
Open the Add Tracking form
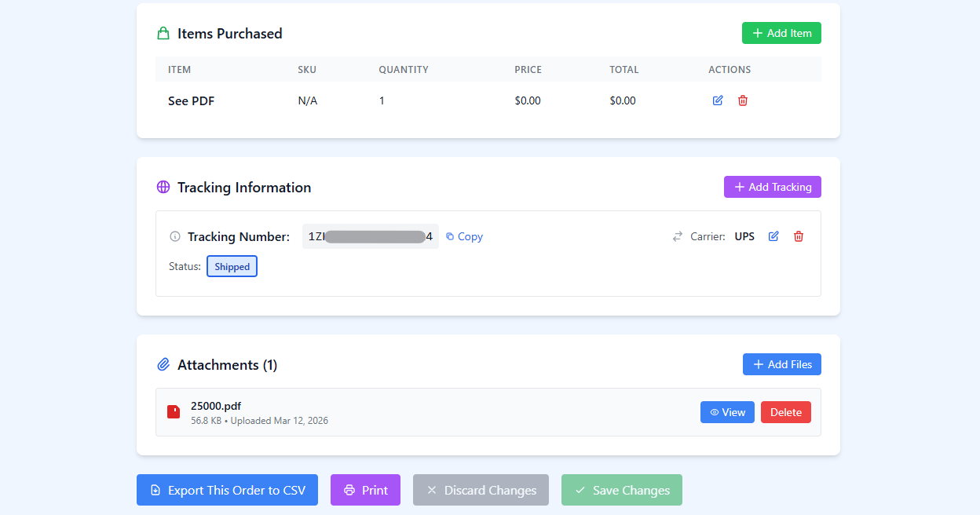pos(772,187)
